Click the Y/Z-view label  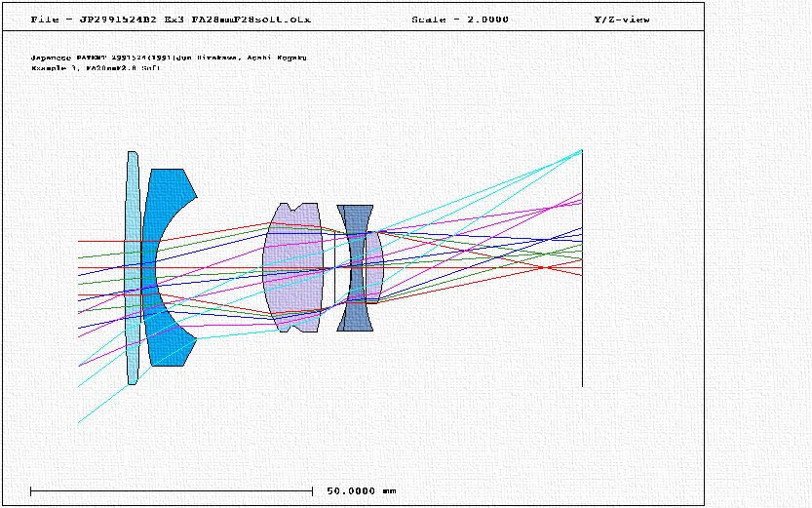[622, 20]
